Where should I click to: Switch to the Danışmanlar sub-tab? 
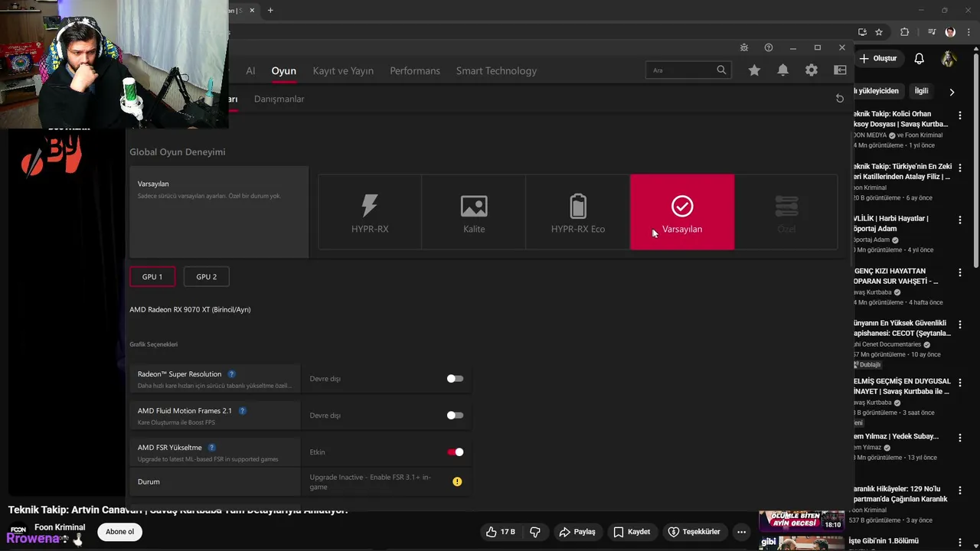click(x=279, y=99)
